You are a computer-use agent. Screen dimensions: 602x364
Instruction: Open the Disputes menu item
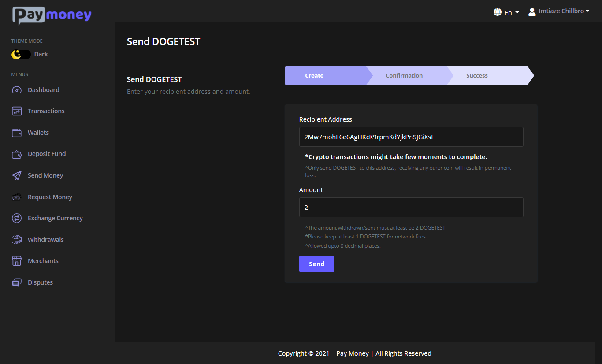(x=16, y=282)
